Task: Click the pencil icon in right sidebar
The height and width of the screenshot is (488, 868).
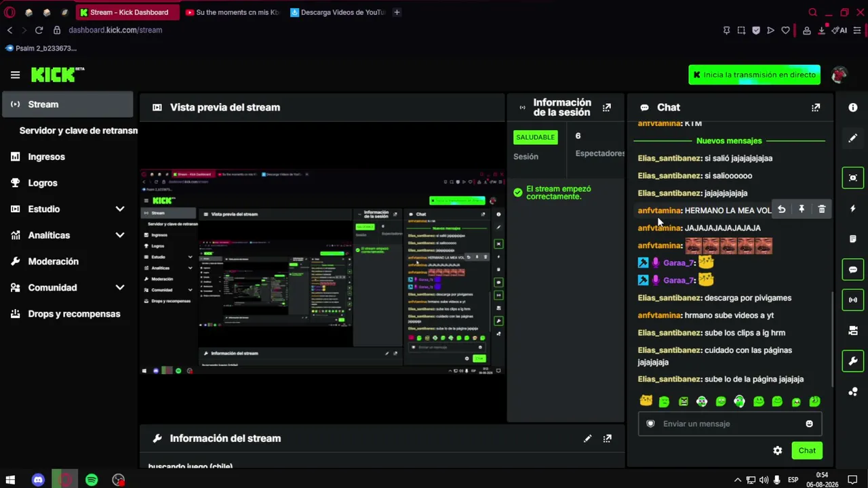Action: pyautogui.click(x=853, y=138)
